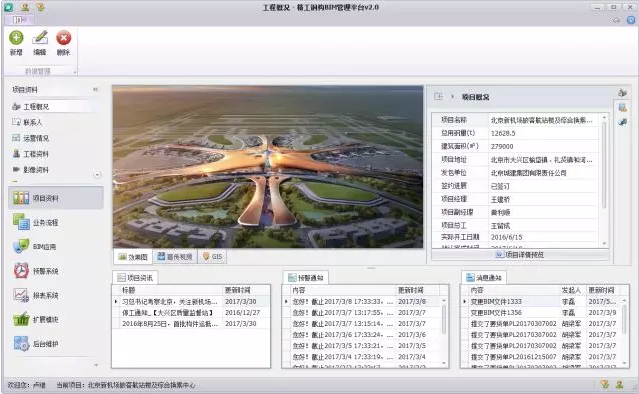The width and height of the screenshot is (639, 394).
Task: Click the 建筑面积 value 279000
Action: [543, 146]
